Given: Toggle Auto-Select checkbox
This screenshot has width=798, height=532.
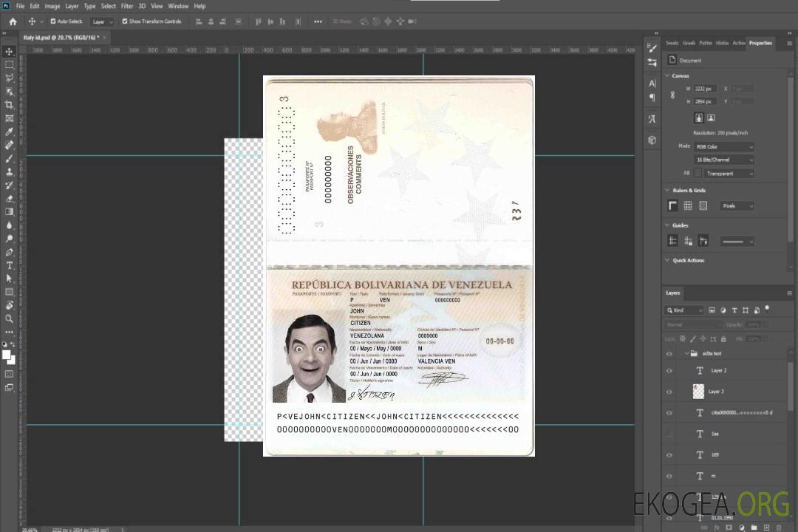Looking at the screenshot, I should (53, 21).
